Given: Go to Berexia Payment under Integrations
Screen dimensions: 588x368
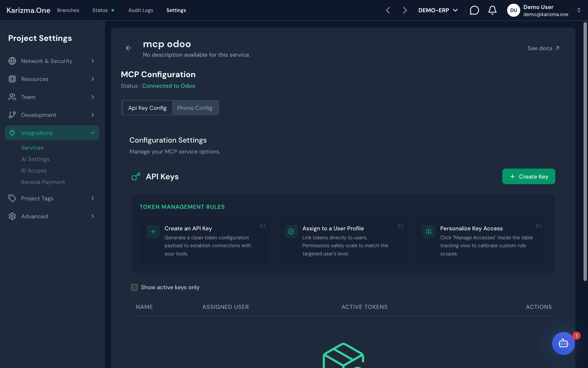Looking at the screenshot, I should (43, 182).
